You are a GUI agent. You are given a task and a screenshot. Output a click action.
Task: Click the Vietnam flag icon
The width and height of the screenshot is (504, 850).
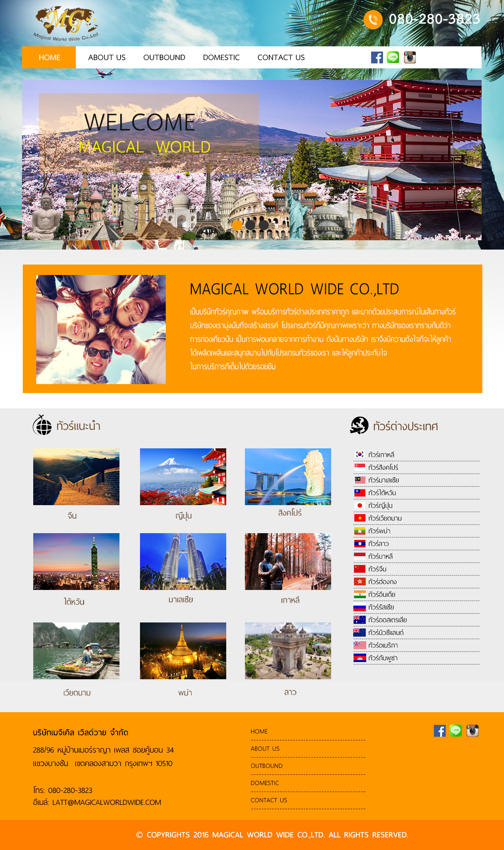(x=360, y=518)
